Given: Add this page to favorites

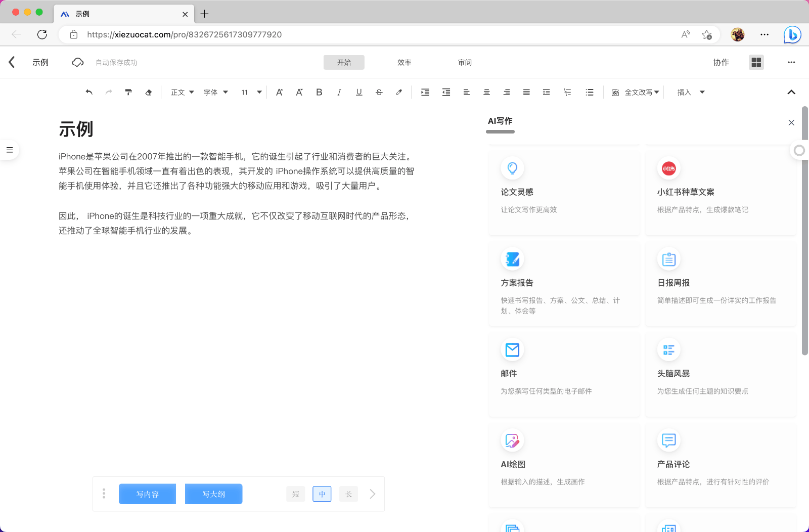Looking at the screenshot, I should [707, 34].
